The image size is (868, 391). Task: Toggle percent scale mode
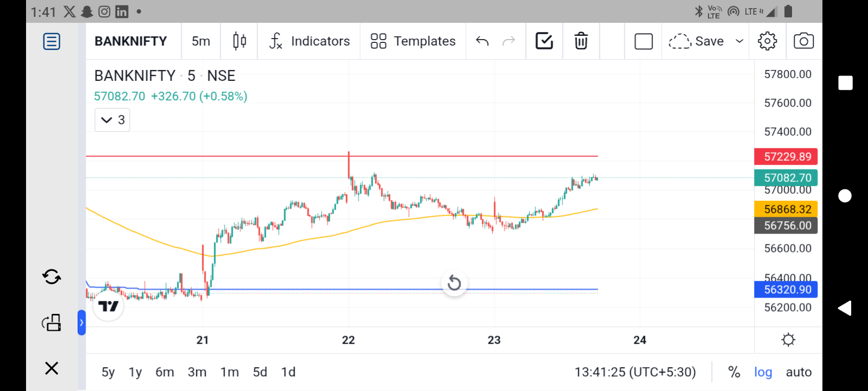coord(734,372)
